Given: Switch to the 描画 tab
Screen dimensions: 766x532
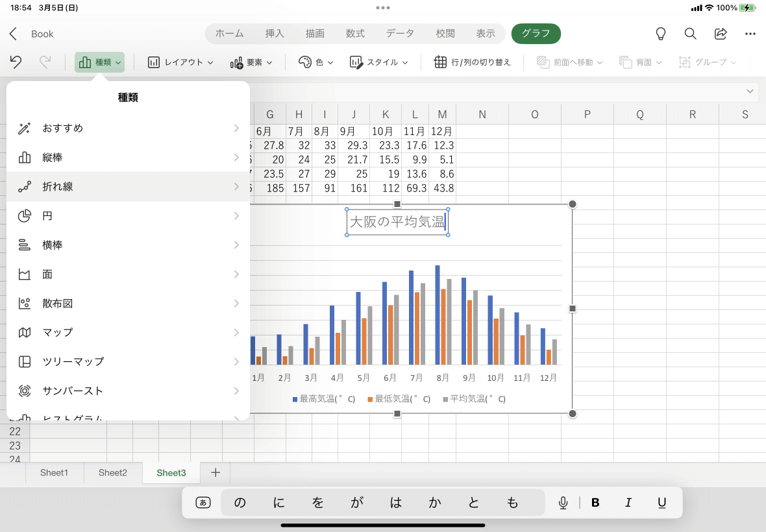Looking at the screenshot, I should [315, 34].
